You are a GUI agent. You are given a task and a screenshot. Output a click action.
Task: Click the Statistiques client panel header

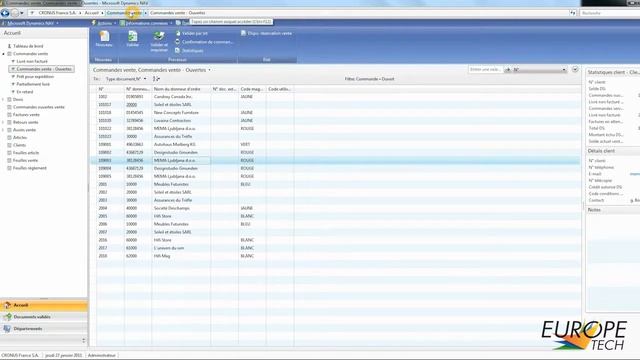click(x=613, y=72)
